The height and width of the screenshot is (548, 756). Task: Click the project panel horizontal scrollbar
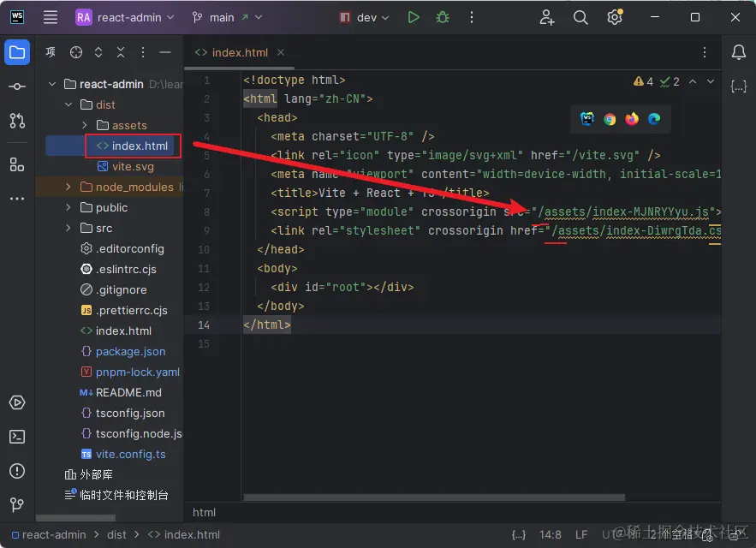pos(75,518)
